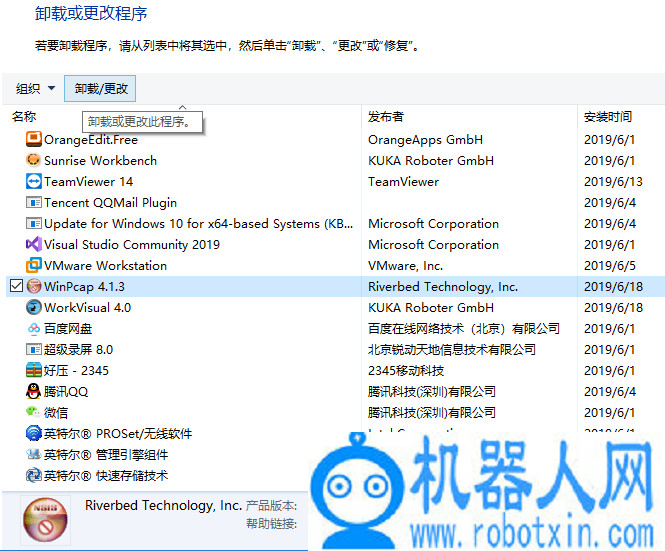Viewport: 665px width, 551px height.
Task: Click the 英特尔 管理引擎组件 icon
Action: click(x=34, y=454)
